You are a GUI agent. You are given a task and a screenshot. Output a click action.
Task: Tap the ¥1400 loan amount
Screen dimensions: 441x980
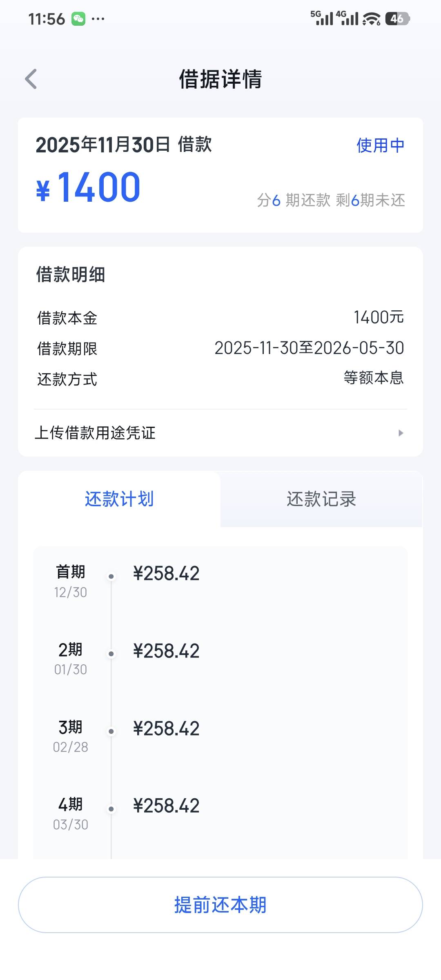point(89,188)
